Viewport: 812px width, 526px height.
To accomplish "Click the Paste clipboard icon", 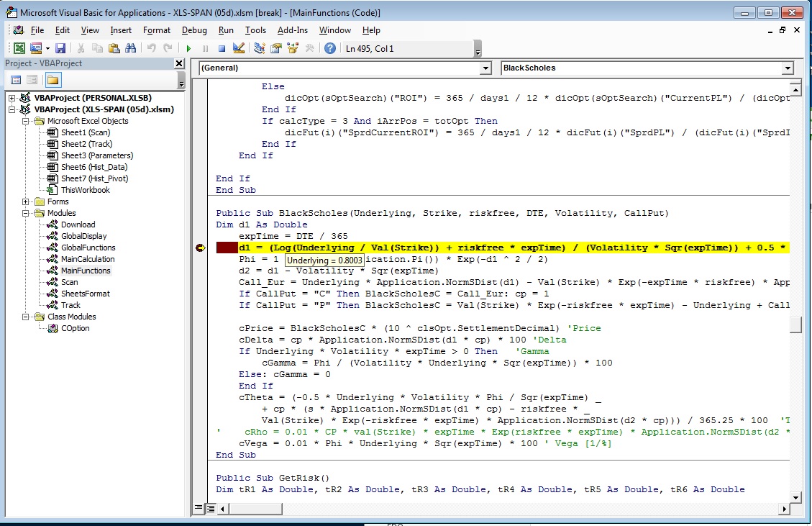I will (114, 48).
